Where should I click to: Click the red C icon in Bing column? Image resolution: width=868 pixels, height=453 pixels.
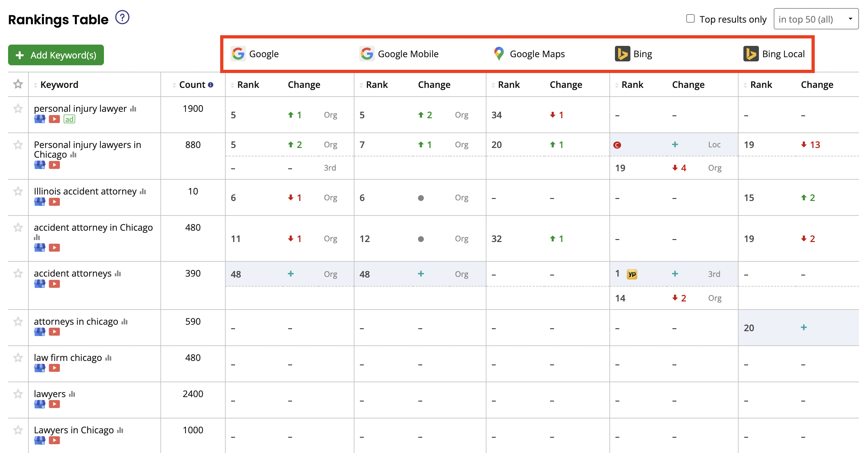pos(617,145)
